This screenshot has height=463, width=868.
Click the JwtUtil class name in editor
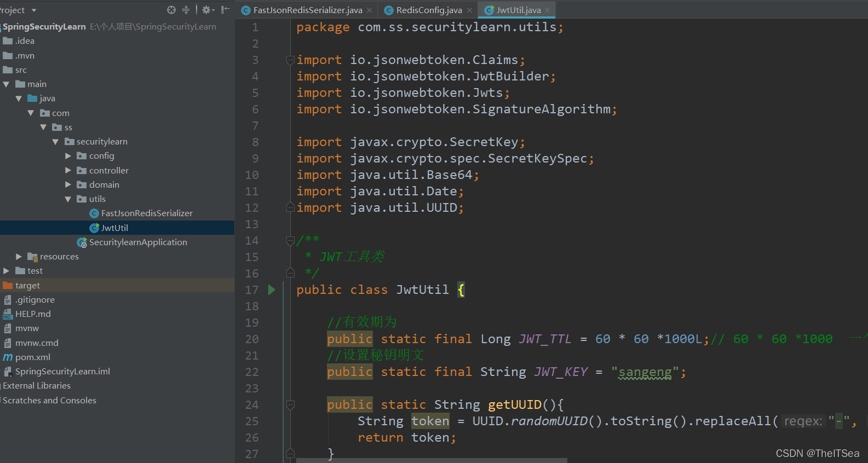pos(423,290)
